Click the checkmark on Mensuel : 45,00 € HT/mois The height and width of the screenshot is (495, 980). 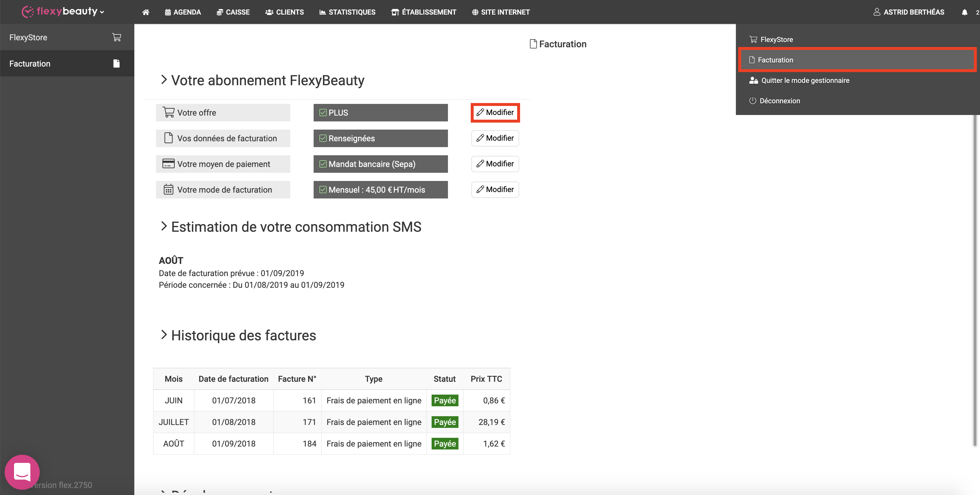[323, 190]
